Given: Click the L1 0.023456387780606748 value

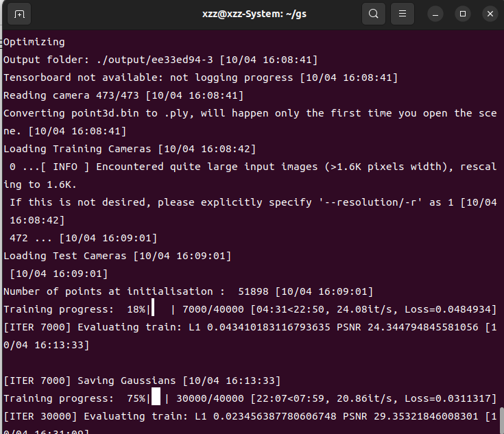Looking at the screenshot, I should tap(265, 417).
